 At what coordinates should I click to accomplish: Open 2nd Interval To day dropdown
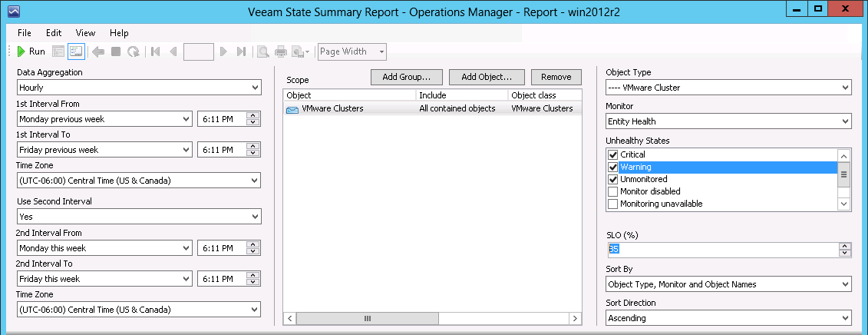pyautogui.click(x=104, y=279)
